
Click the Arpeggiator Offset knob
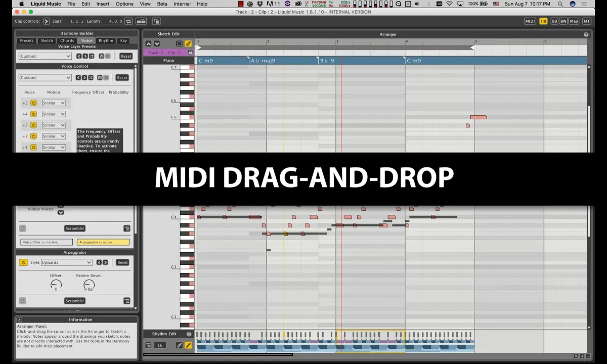coord(56,284)
